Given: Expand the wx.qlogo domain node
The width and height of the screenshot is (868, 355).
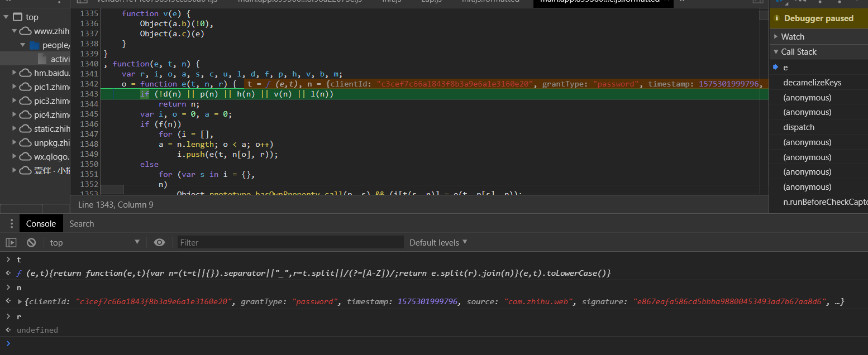Looking at the screenshot, I should pyautogui.click(x=15, y=156).
